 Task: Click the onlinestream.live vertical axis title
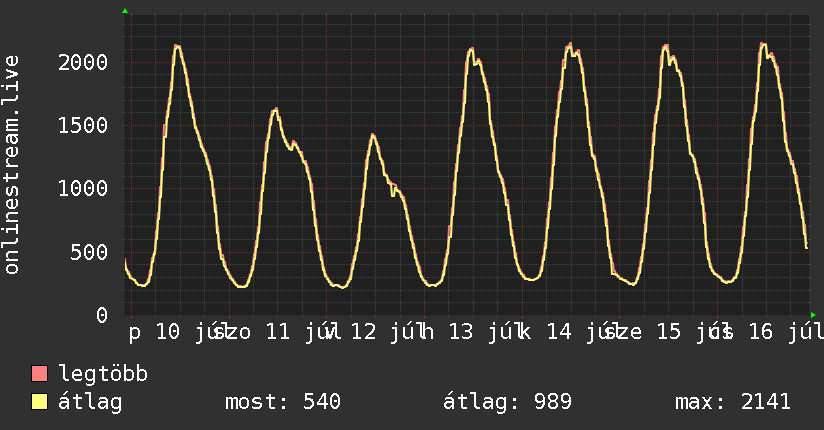tap(12, 165)
